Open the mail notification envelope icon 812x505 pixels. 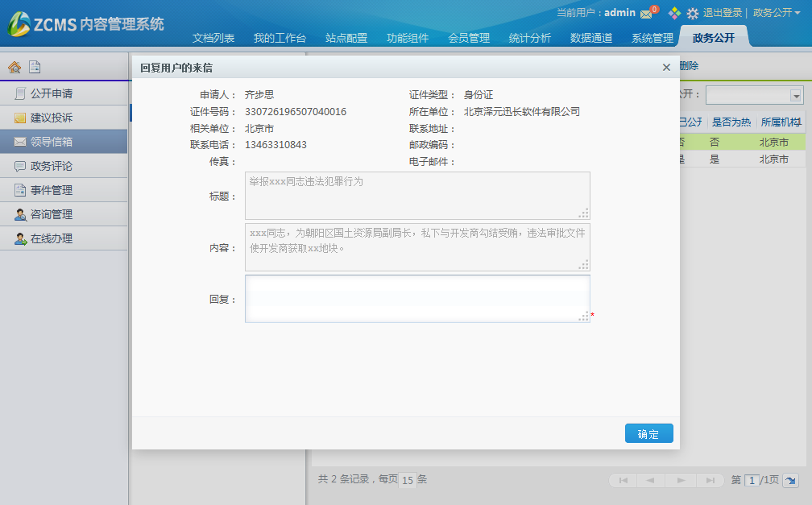click(646, 14)
